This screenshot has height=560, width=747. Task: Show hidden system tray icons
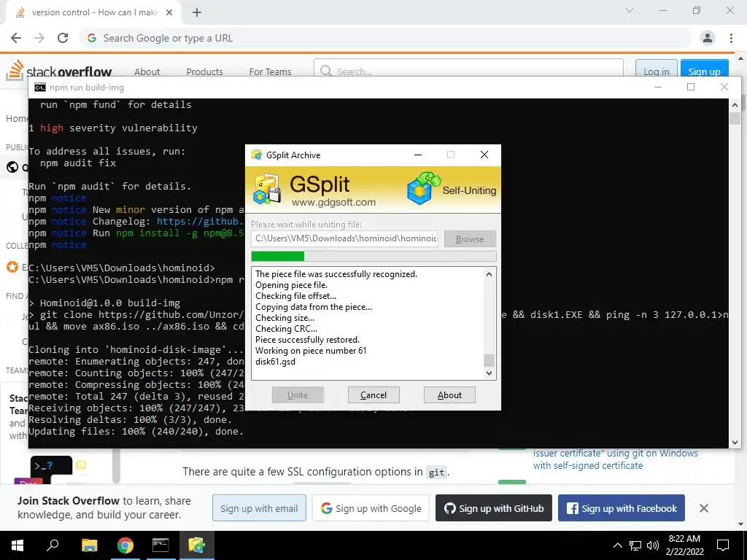pyautogui.click(x=617, y=545)
